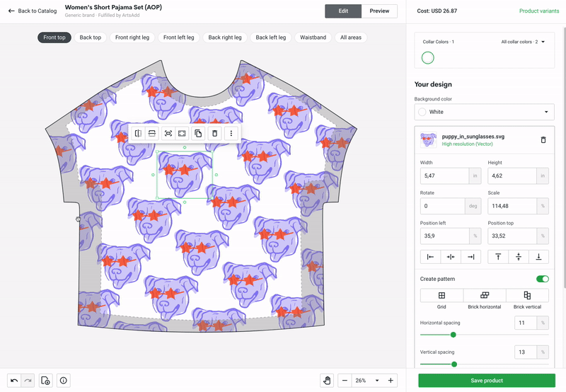Switch to the Back top area tab
Viewport: 566px width, 392px height.
[91, 38]
